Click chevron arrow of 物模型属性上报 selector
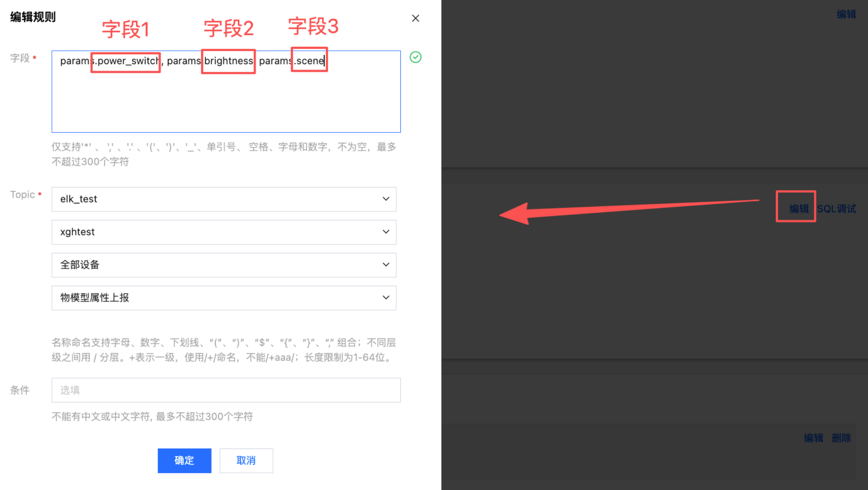This screenshot has height=490, width=868. pos(386,298)
